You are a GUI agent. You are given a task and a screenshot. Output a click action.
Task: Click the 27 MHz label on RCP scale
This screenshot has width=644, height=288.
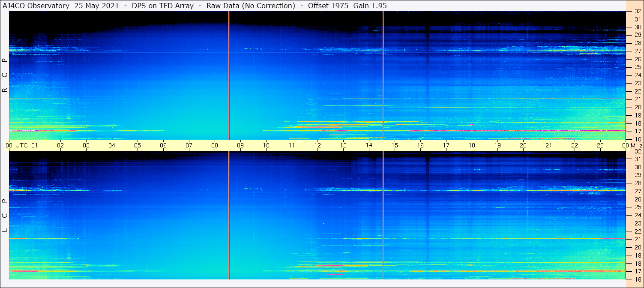tap(637, 51)
